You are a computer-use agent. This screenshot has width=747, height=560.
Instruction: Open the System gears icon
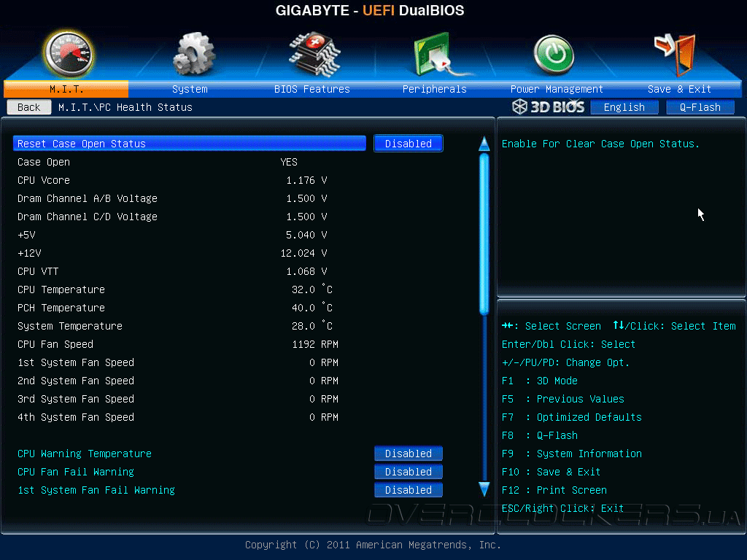point(193,54)
